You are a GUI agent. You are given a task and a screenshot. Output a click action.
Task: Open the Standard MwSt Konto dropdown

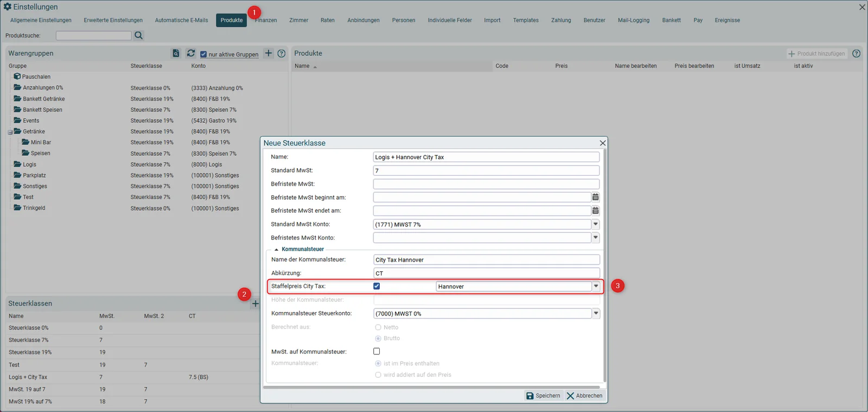point(596,224)
